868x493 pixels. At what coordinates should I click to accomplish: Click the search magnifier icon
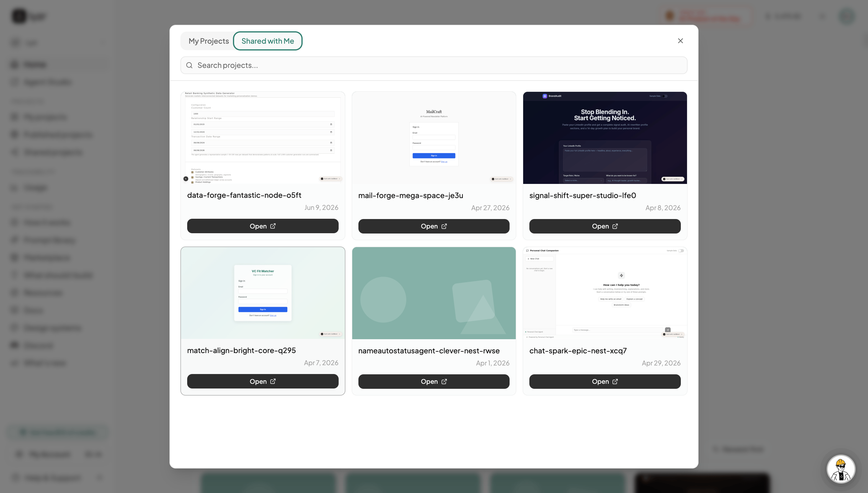tap(189, 65)
